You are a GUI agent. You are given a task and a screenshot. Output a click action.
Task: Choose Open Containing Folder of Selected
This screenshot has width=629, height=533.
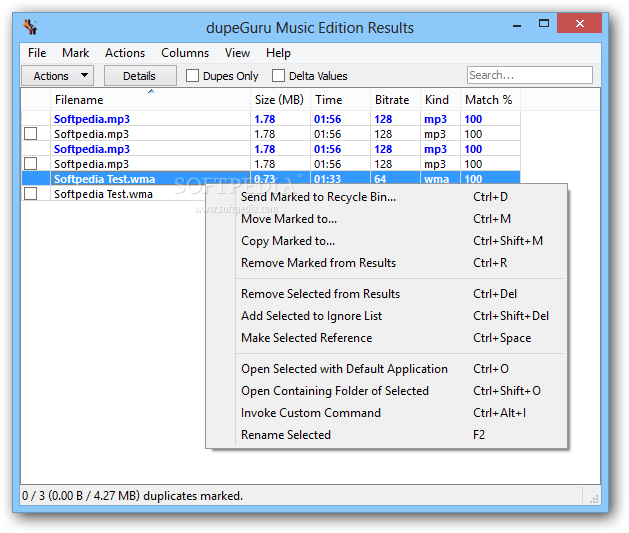[386, 391]
